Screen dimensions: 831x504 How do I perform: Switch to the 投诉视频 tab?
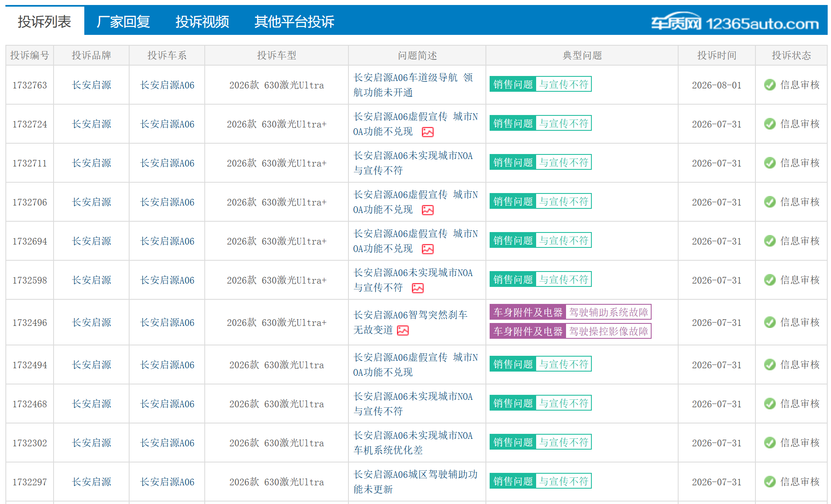pyautogui.click(x=202, y=21)
